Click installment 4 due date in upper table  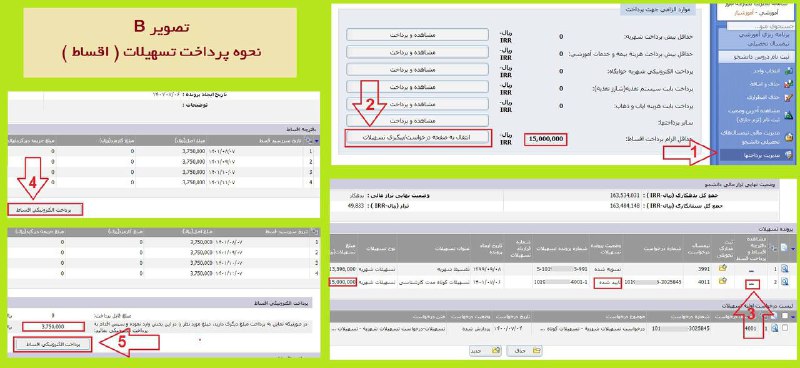point(222,181)
